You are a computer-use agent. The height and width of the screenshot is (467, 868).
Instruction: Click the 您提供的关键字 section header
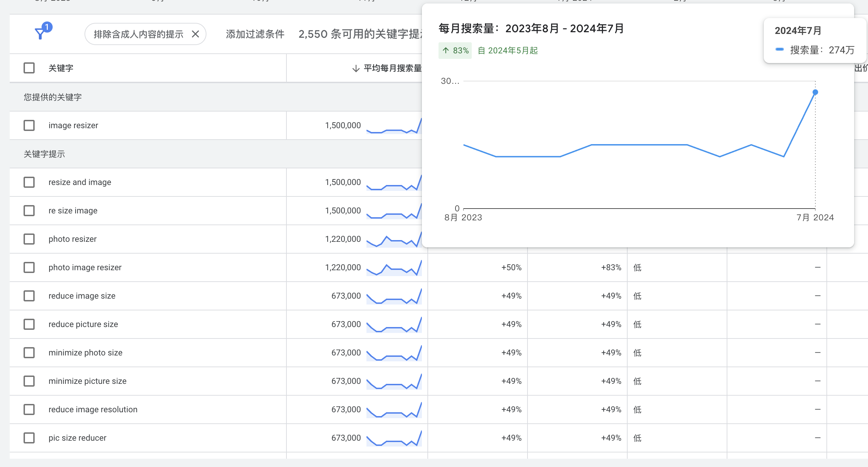(53, 97)
